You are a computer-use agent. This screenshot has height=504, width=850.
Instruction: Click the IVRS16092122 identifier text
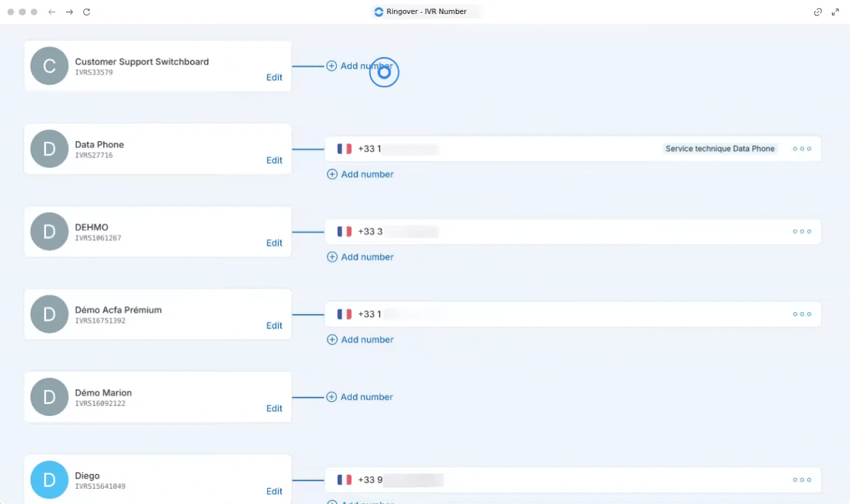coord(100,403)
